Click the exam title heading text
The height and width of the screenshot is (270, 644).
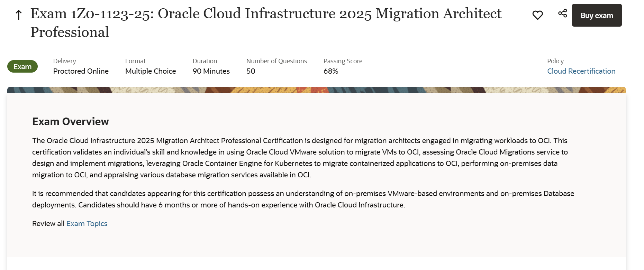click(266, 23)
